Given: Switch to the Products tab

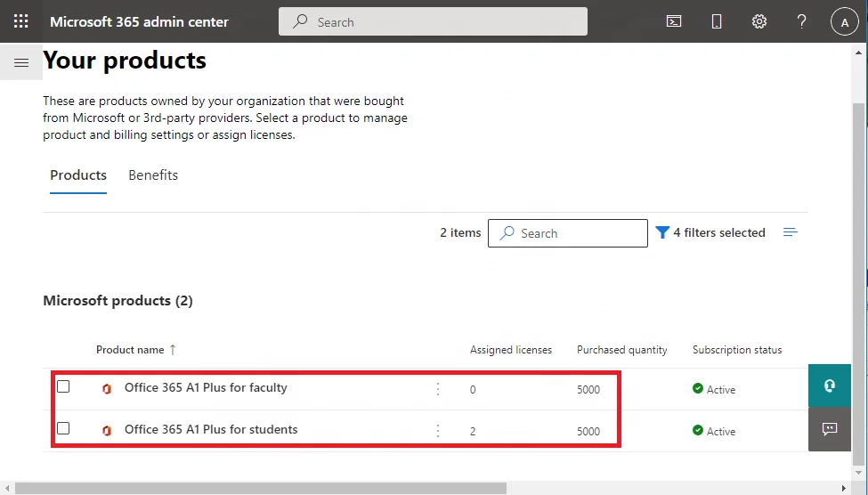Looking at the screenshot, I should pyautogui.click(x=78, y=175).
